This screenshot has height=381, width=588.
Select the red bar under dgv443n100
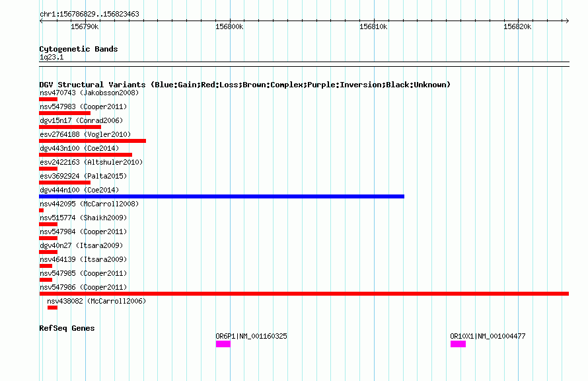[85, 155]
